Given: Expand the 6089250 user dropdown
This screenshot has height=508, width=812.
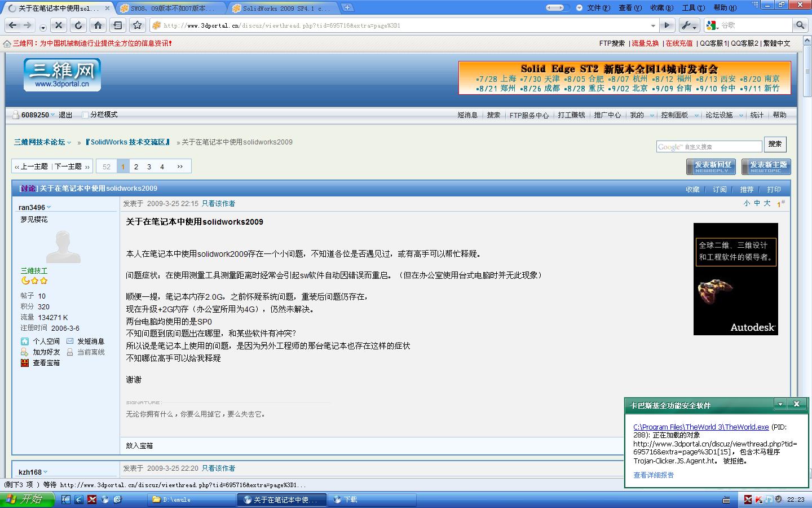Looking at the screenshot, I should coord(53,115).
